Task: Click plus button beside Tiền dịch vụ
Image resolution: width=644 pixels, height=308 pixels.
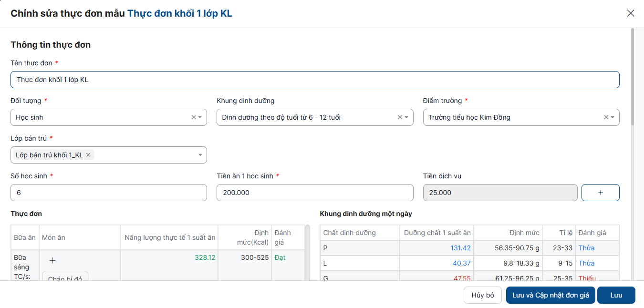Action: tap(600, 193)
